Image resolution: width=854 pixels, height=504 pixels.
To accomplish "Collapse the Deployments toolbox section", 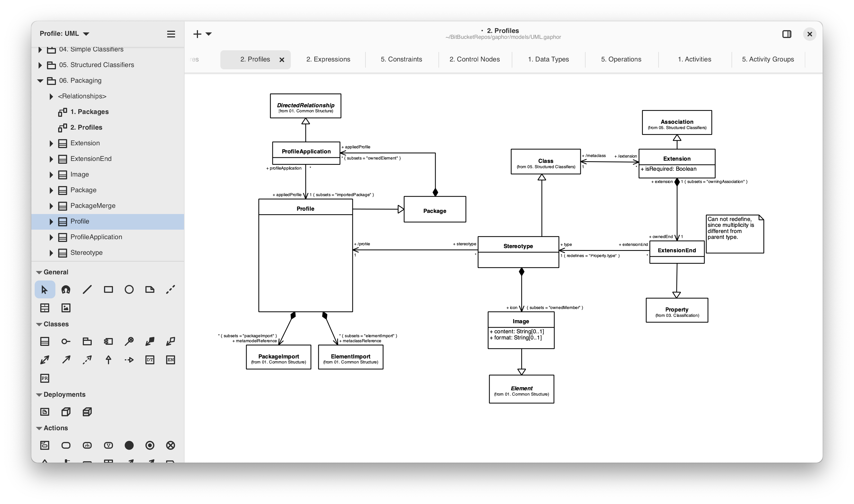I will coord(39,395).
